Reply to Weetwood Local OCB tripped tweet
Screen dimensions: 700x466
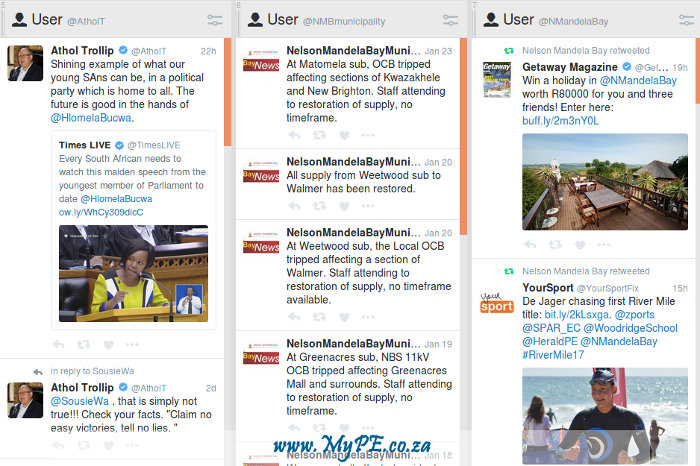coord(294,317)
